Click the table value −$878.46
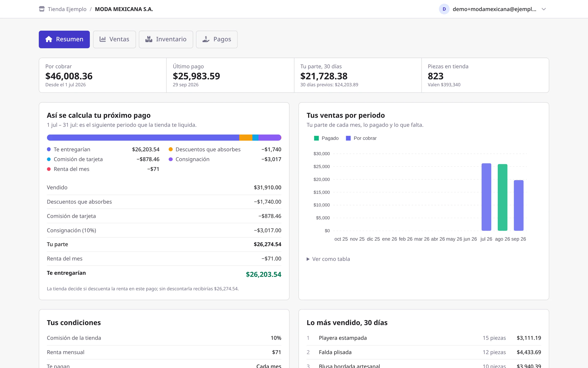 (270, 216)
